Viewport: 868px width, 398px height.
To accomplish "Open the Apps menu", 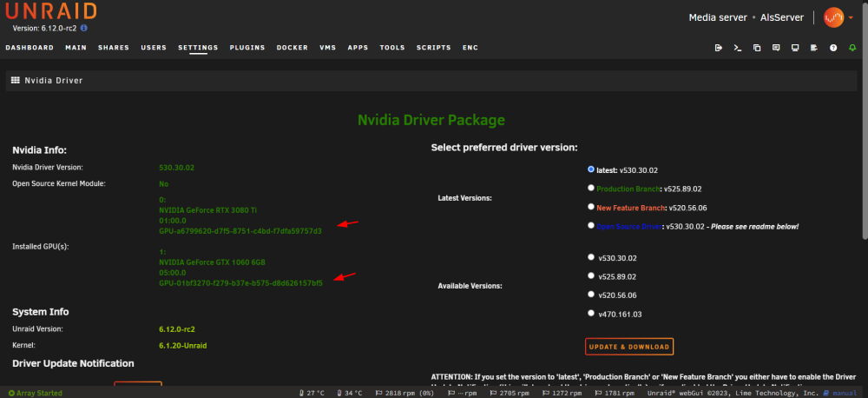I will tap(358, 48).
